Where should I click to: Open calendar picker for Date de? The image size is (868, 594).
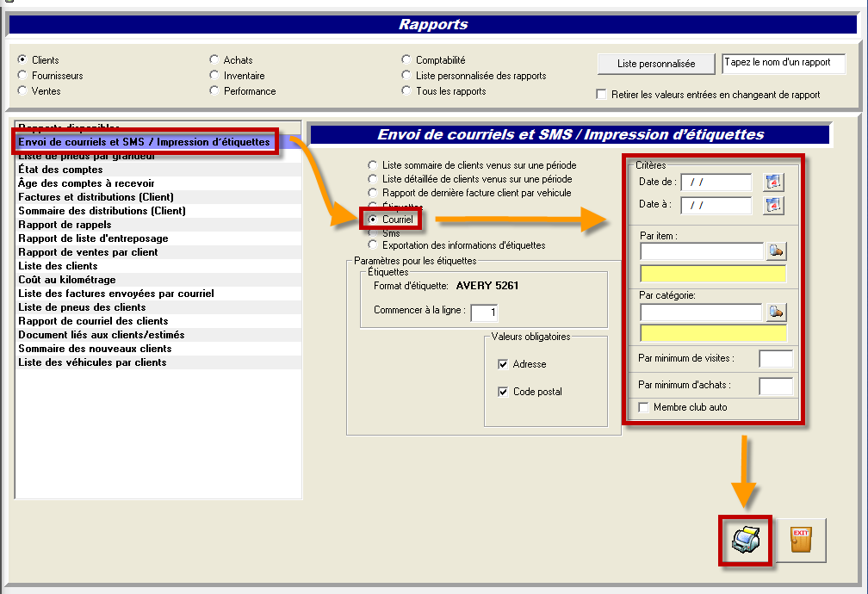773,182
